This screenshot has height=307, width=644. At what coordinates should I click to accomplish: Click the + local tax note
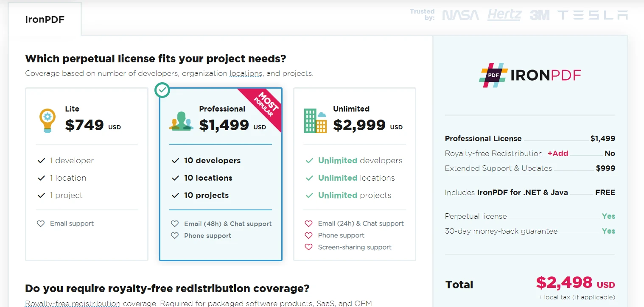pos(577,297)
